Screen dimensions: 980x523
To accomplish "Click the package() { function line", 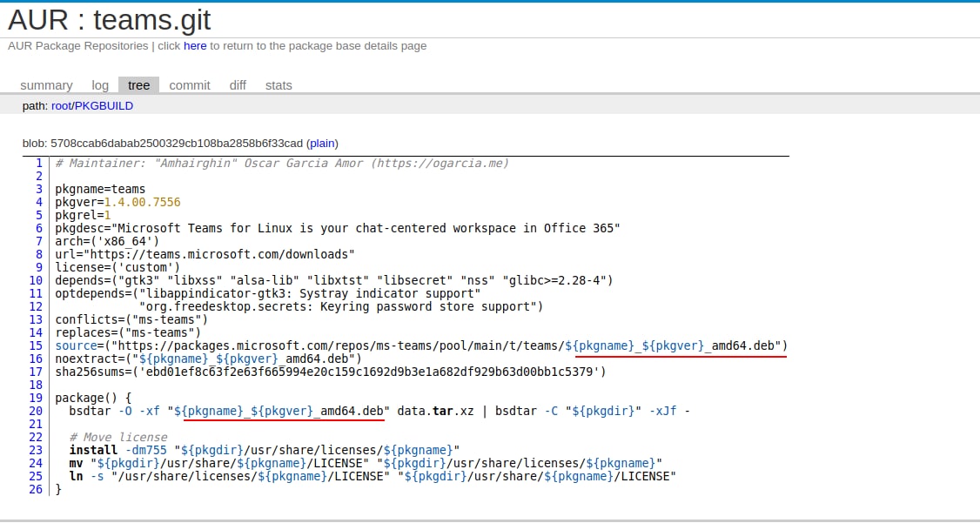I will (93, 398).
